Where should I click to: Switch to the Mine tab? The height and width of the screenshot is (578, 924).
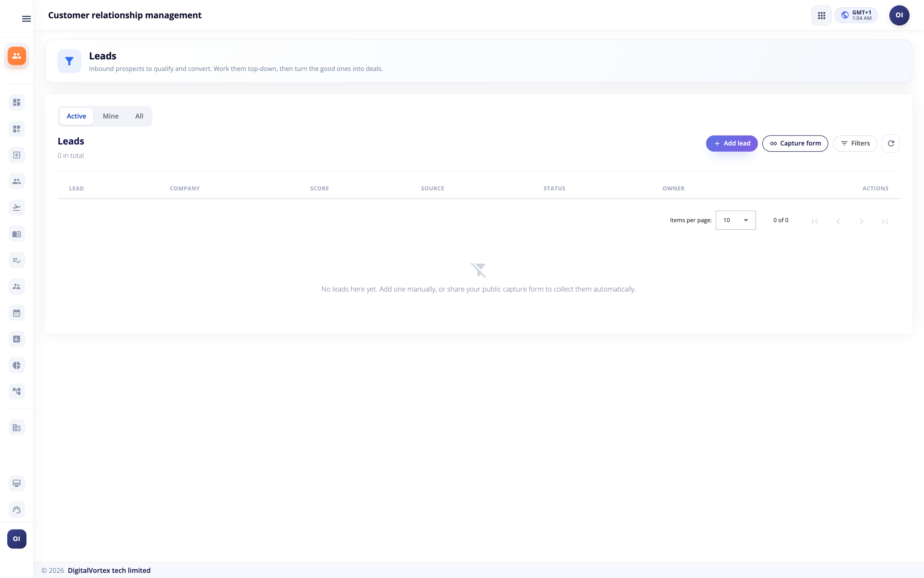pos(111,116)
